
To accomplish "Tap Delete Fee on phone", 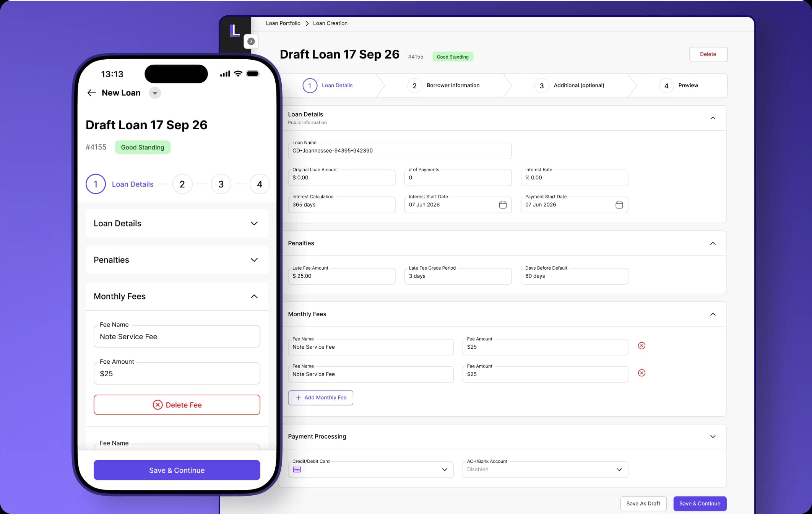I will click(177, 405).
